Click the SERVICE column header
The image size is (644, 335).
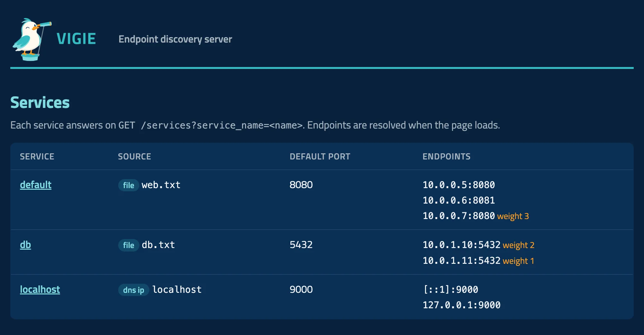(37, 157)
